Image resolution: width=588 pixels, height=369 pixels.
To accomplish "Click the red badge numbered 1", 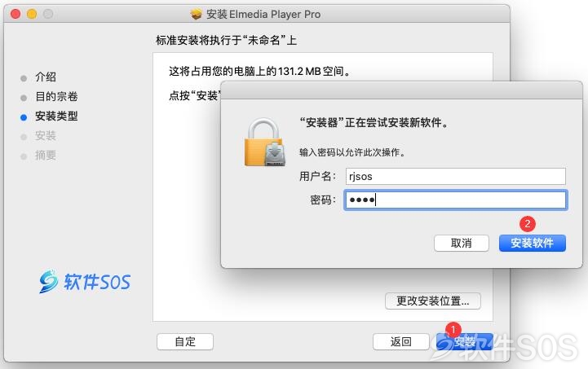I will click(453, 330).
